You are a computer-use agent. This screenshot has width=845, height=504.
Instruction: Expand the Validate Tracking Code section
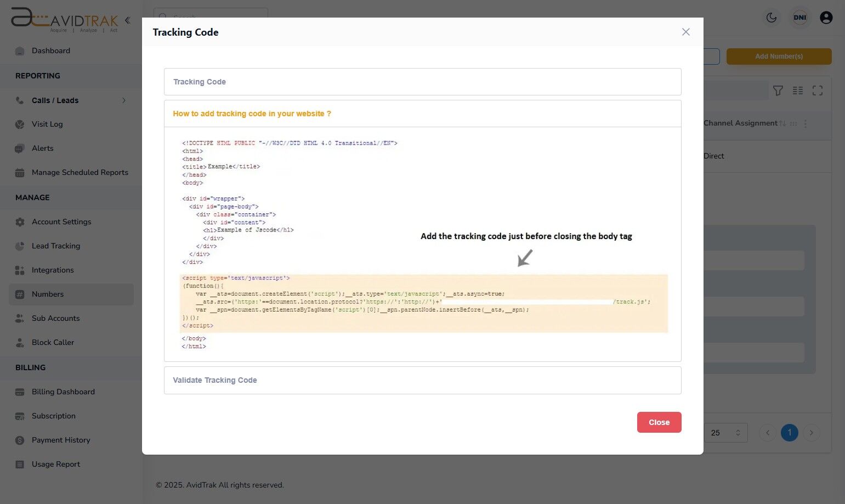pyautogui.click(x=422, y=380)
